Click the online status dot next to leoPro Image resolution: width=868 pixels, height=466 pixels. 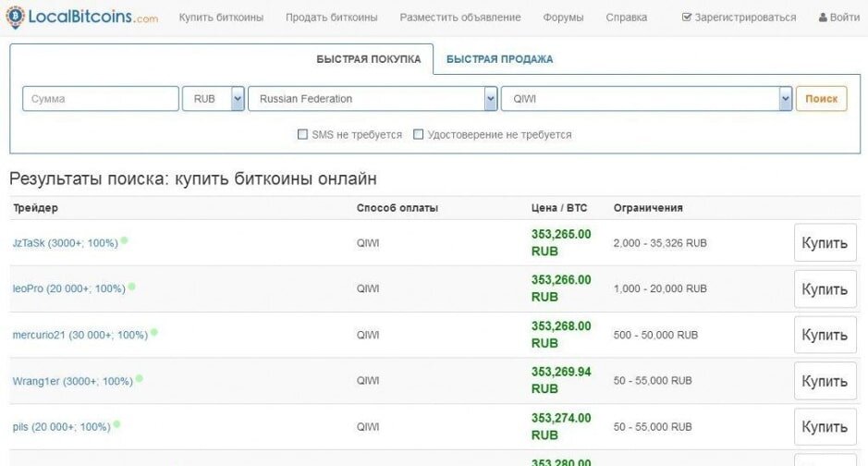(132, 287)
